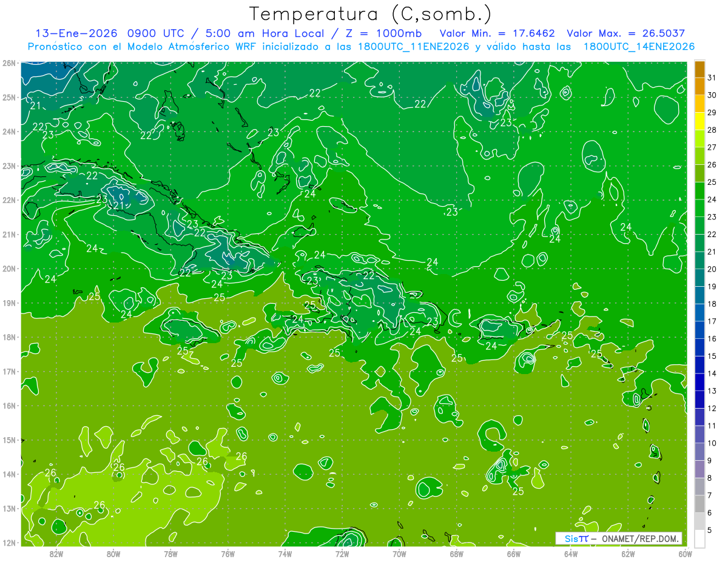Click the colorbar value 20
728x562 pixels.
[x=712, y=269]
